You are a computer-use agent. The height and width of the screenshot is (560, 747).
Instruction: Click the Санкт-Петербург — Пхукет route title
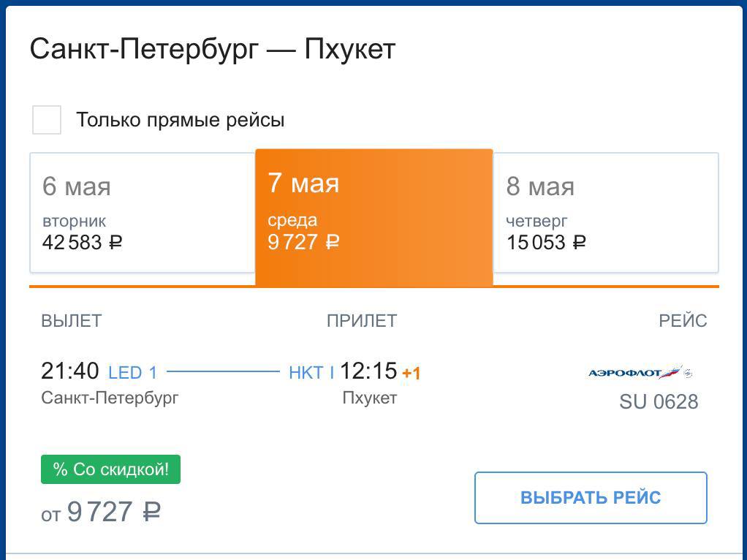tap(213, 50)
